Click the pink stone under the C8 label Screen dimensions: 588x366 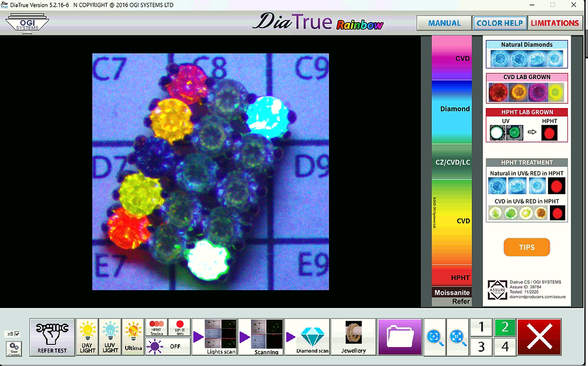click(188, 83)
